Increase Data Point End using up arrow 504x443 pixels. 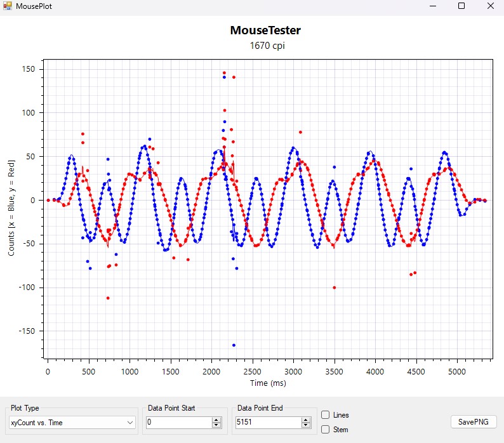pos(306,420)
